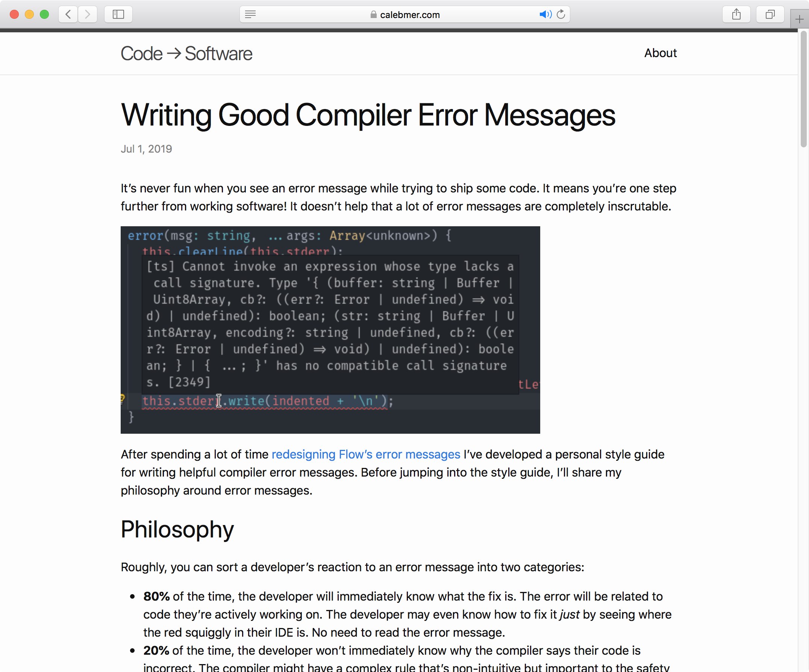Image resolution: width=809 pixels, height=672 pixels.
Task: Open Reader view icon in address bar
Action: (x=250, y=14)
